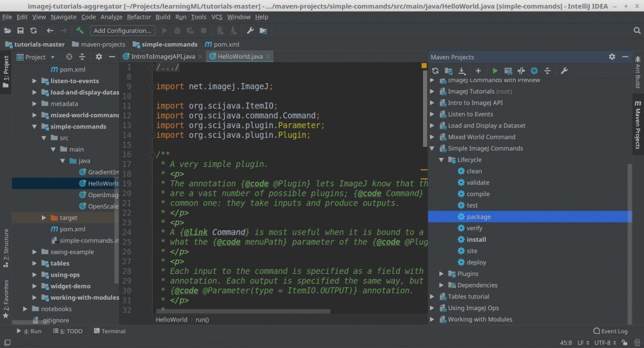Viewport: 644px width, 348px height.
Task: Reimport all Maven projects
Action: coord(435,70)
